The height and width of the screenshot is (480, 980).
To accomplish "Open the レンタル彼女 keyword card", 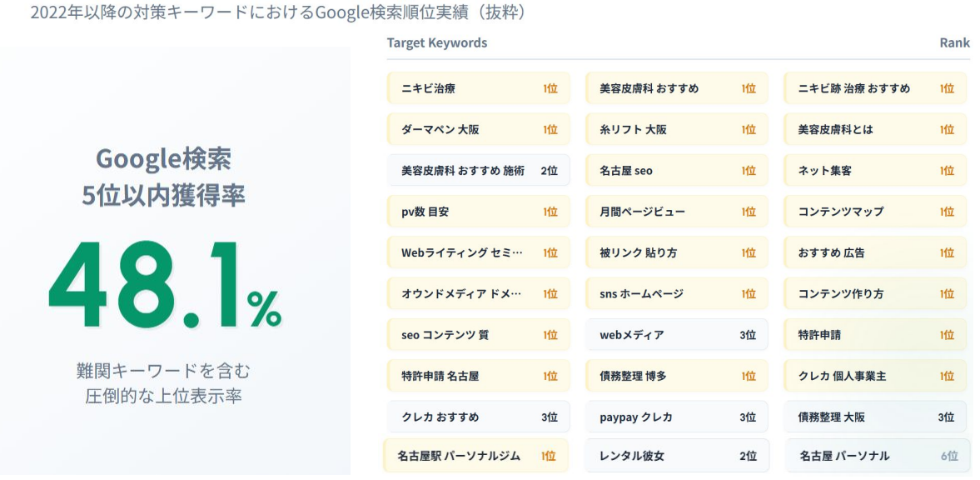I will click(x=677, y=456).
